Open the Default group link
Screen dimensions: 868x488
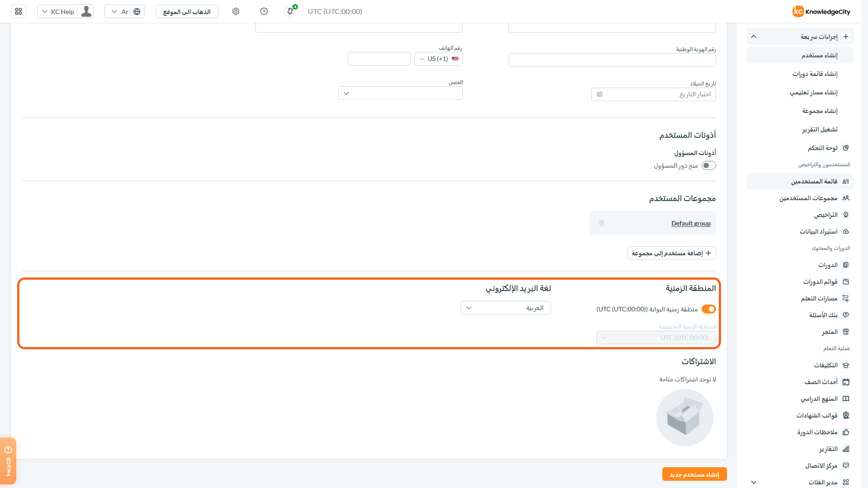pyautogui.click(x=691, y=223)
